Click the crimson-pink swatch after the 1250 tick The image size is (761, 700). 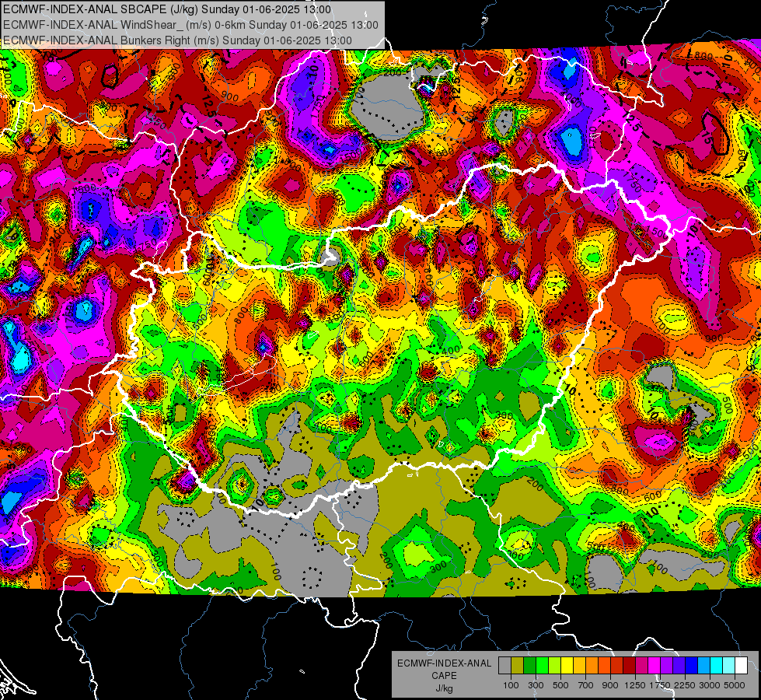[641, 666]
